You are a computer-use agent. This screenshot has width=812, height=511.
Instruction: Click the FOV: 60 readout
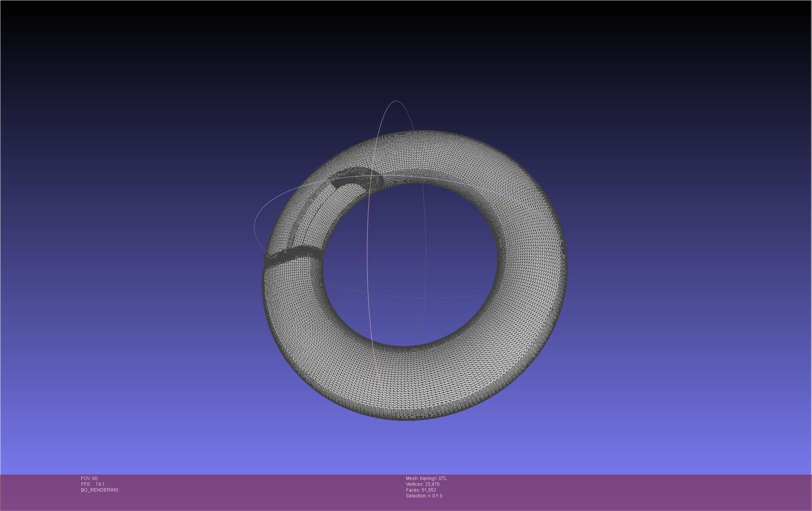pos(89,478)
